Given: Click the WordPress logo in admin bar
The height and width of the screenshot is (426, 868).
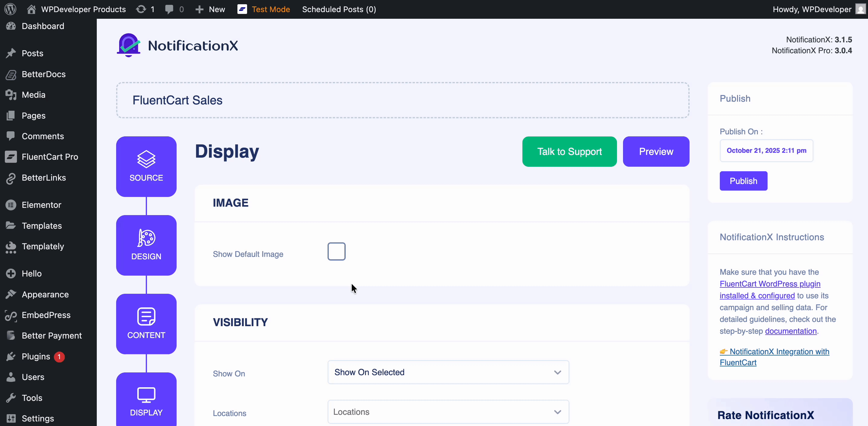Looking at the screenshot, I should [x=11, y=9].
